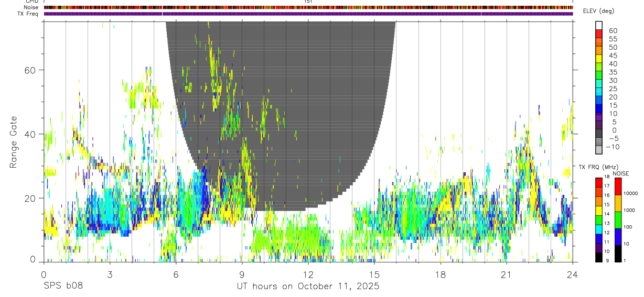Click the x-axis tick label '21'
The height and width of the screenshot is (297, 644).
click(x=507, y=274)
